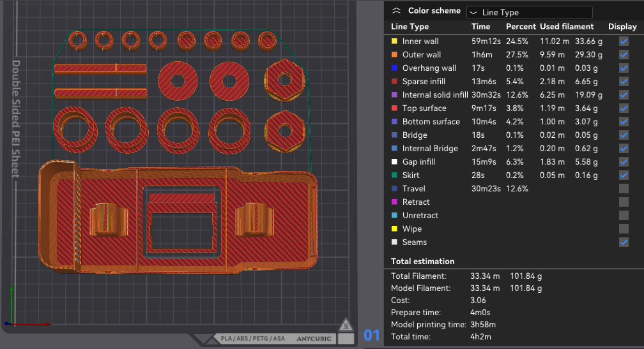Click the yellow Inner wall color icon

(x=395, y=41)
